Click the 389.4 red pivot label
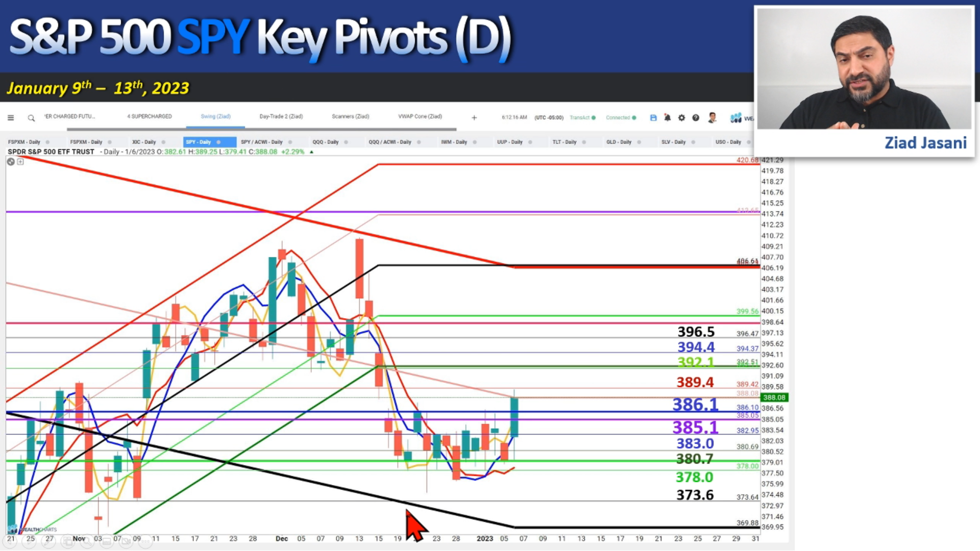Viewport: 980px width, 551px height. [695, 382]
